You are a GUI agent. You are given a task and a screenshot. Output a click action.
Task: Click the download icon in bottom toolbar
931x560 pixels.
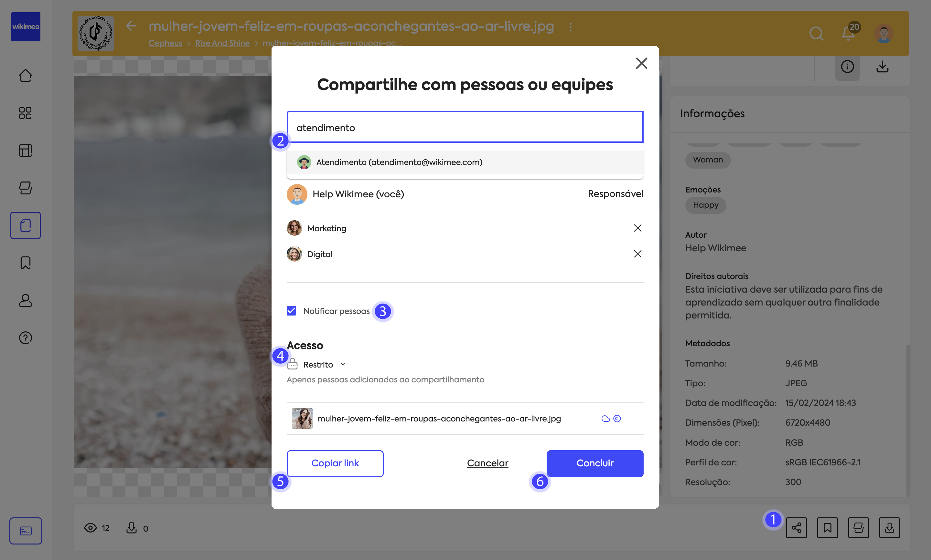889,527
